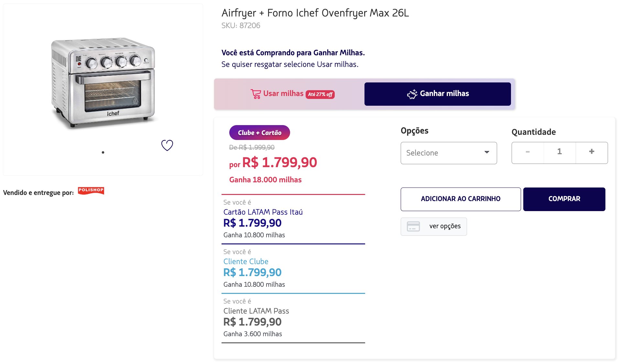Open ver opções payment options
The width and height of the screenshot is (619, 364).
point(445,226)
